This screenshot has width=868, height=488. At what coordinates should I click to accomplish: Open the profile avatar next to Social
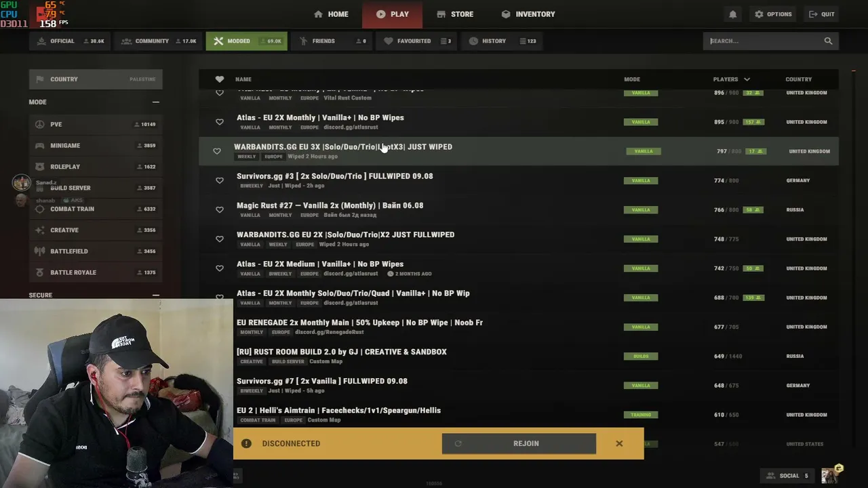(831, 475)
